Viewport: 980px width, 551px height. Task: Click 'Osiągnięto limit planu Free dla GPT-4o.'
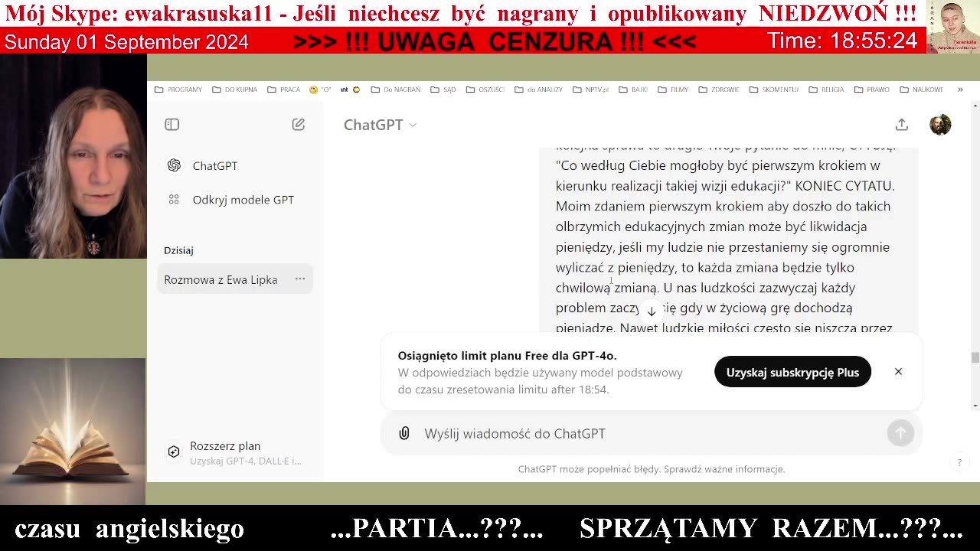[507, 356]
